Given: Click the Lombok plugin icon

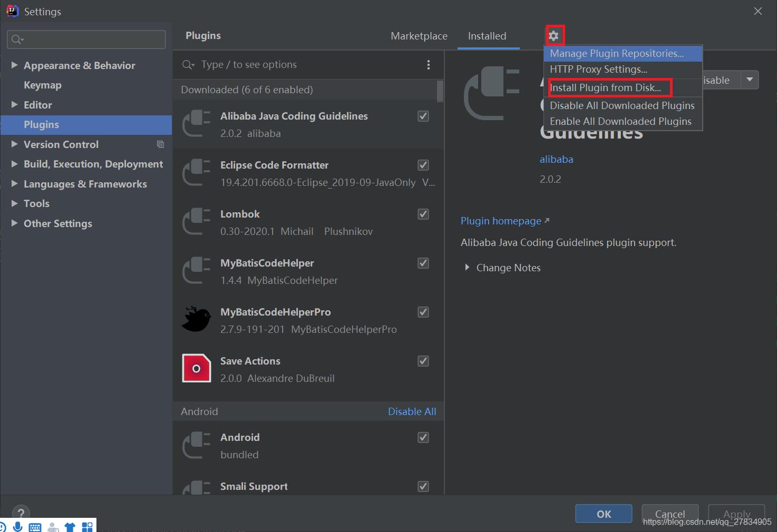Looking at the screenshot, I should click(196, 222).
